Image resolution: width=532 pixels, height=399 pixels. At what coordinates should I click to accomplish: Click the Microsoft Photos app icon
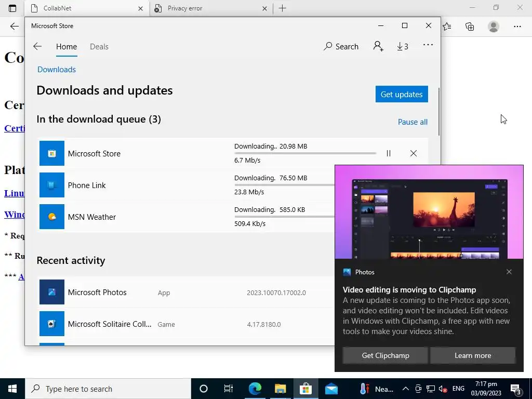(x=52, y=292)
